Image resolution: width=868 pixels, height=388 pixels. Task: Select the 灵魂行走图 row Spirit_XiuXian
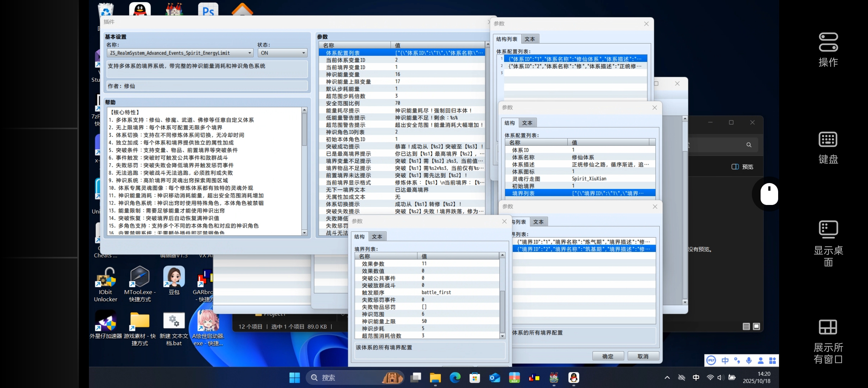pyautogui.click(x=580, y=179)
